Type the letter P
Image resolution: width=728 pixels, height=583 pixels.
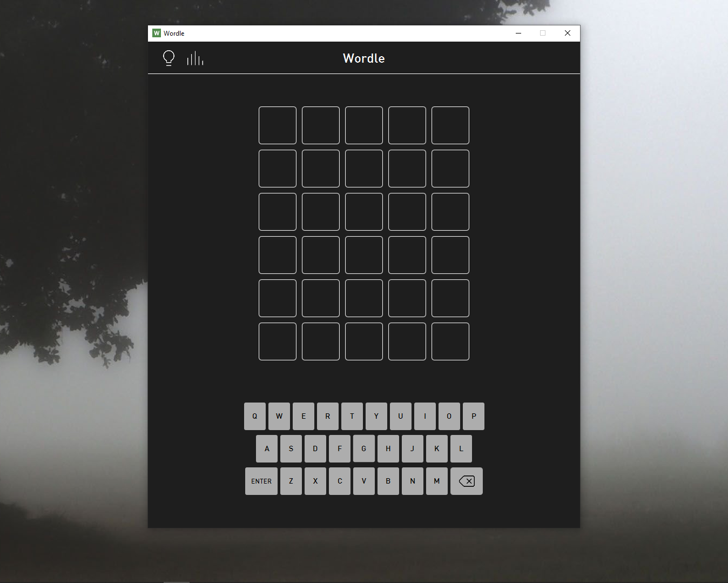click(474, 416)
